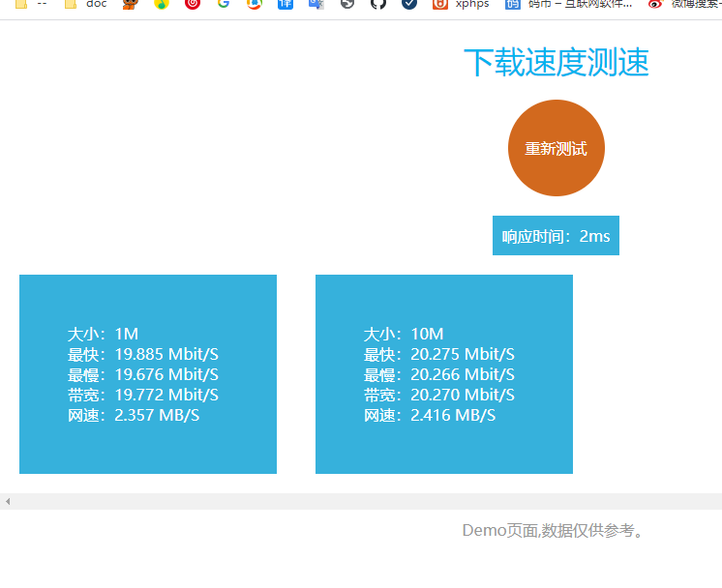Click the Demo页面 footer note text
722x588 pixels.
click(x=553, y=530)
